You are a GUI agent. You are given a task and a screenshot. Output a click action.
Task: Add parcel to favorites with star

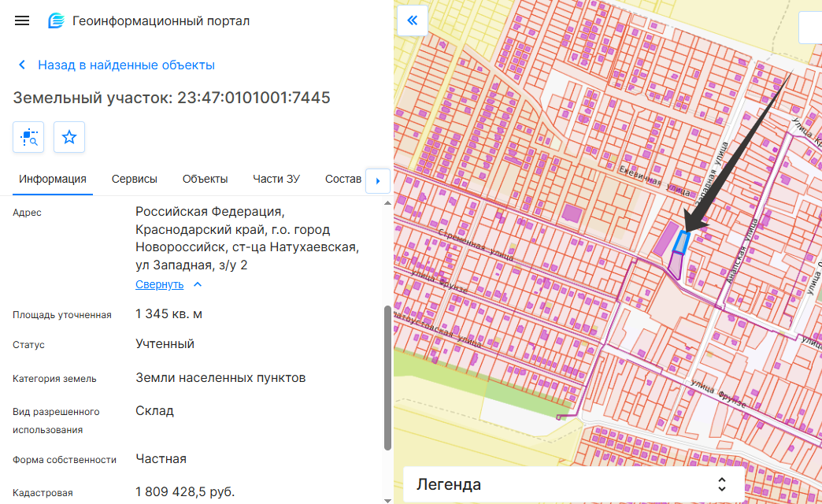click(x=69, y=137)
